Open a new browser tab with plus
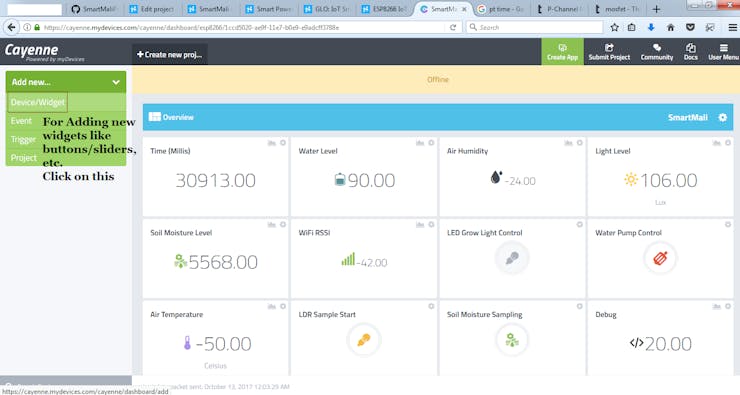The image size is (740, 395). tap(656, 9)
